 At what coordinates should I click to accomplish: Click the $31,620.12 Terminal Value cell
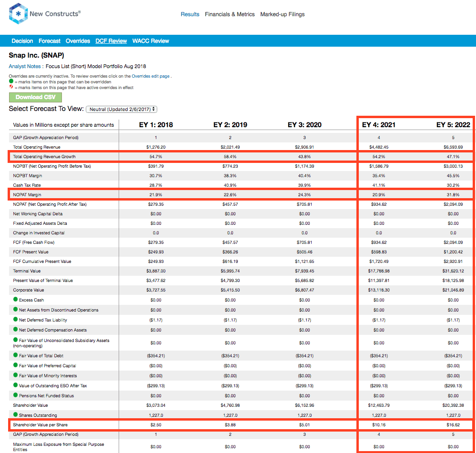(453, 271)
